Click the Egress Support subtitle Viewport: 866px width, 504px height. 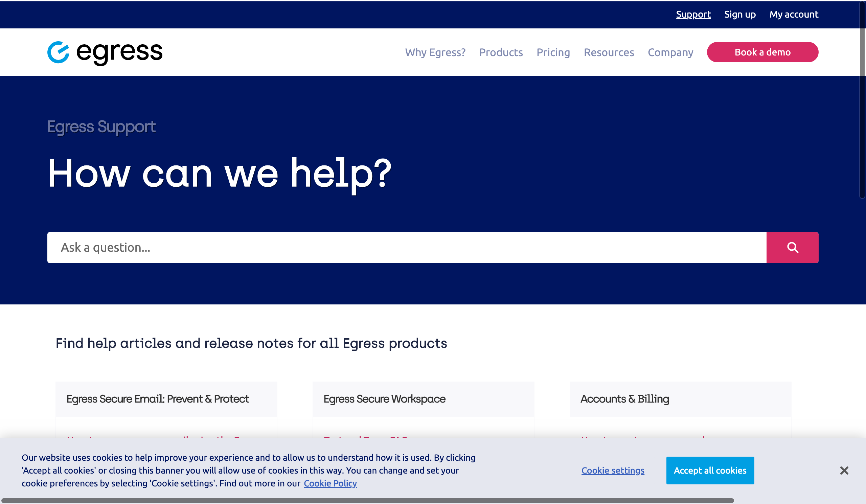click(x=101, y=127)
